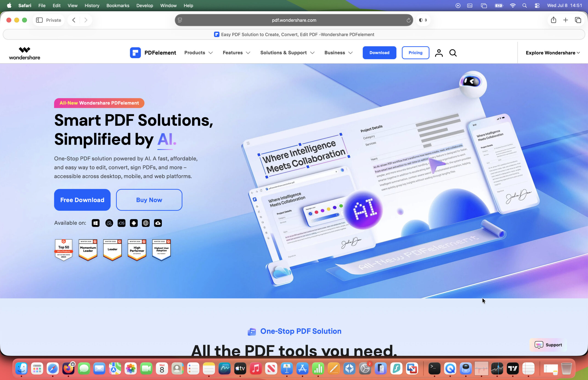588x380 pixels.
Task: Open Spotlight search in the menu bar
Action: point(525,6)
